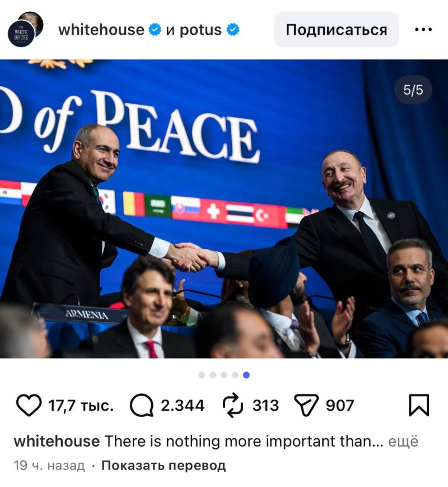448x487 pixels.
Task: Select the fourth carousel dot
Action: click(x=235, y=375)
